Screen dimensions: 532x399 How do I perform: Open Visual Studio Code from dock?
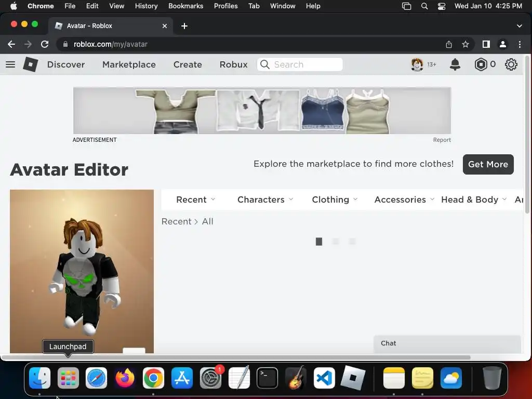click(x=324, y=378)
